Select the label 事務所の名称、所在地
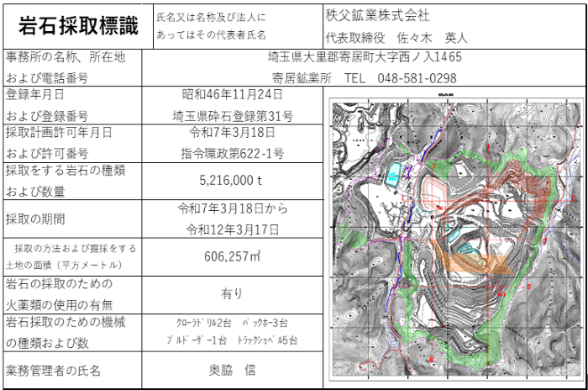This screenshot has width=588, height=390. pyautogui.click(x=66, y=57)
